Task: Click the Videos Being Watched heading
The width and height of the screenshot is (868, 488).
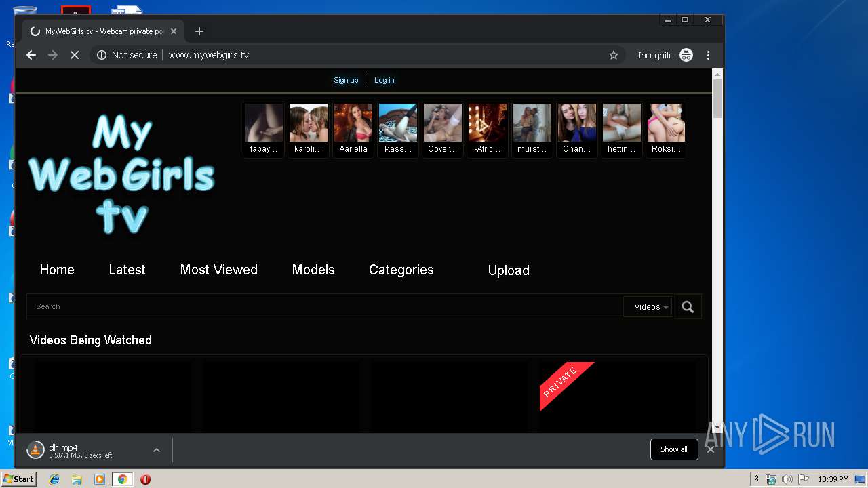Action: 91,340
